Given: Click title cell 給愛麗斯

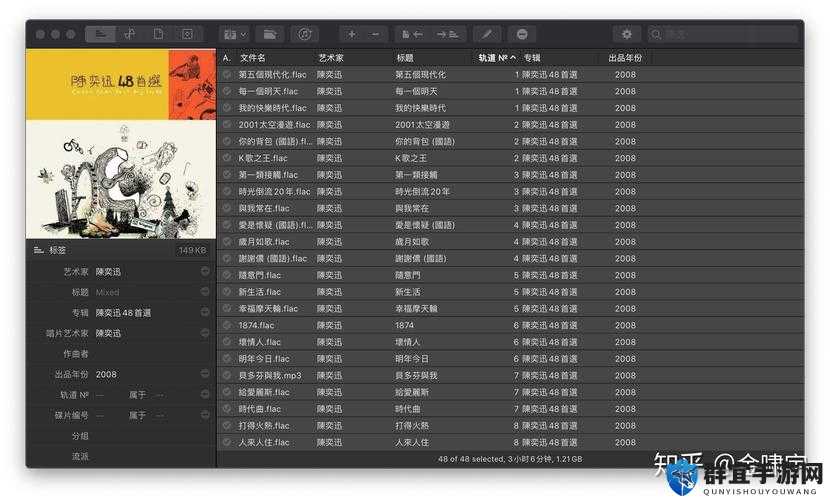Looking at the screenshot, I should pyautogui.click(x=412, y=392).
